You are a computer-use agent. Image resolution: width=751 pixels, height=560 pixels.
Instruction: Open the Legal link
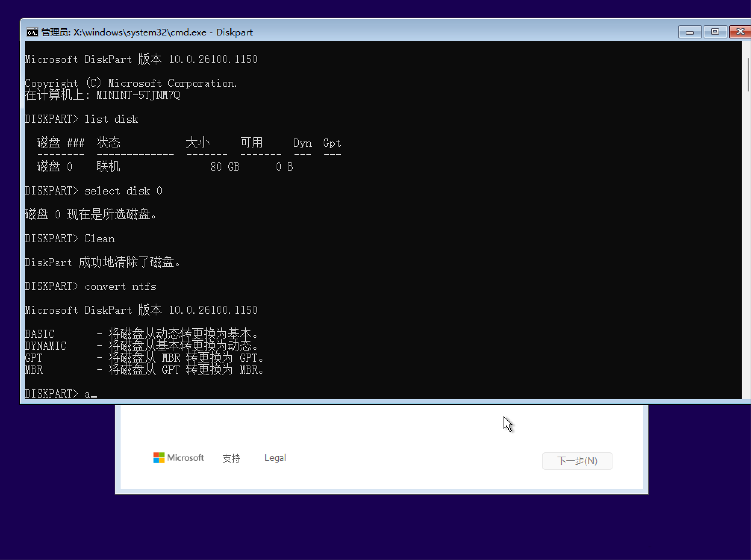click(275, 458)
